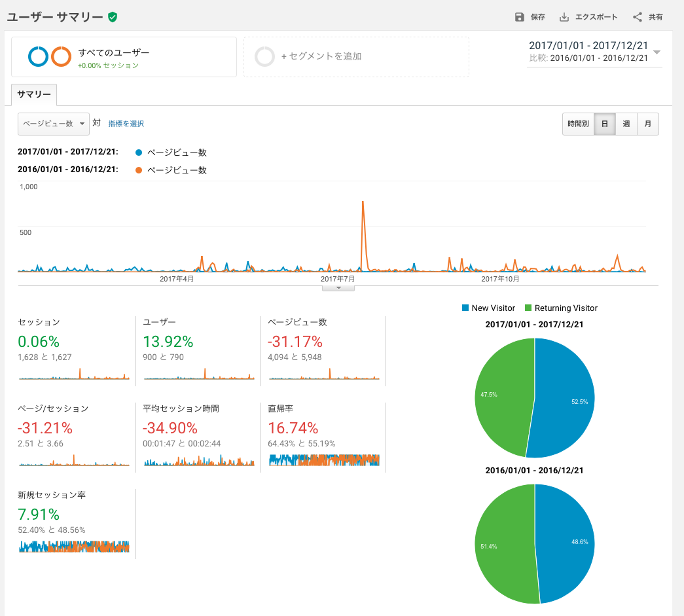684x616 pixels.
Task: Click the blue segment circle icon
Action: point(39,56)
